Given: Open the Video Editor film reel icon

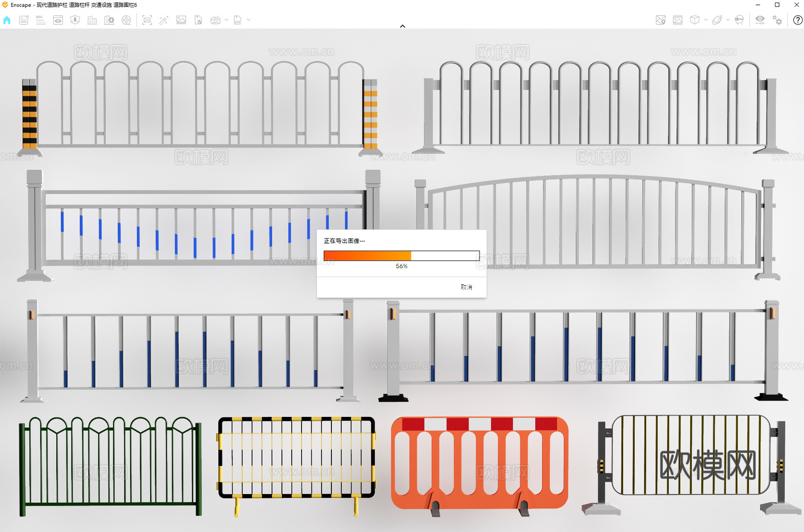Looking at the screenshot, I should click(126, 20).
